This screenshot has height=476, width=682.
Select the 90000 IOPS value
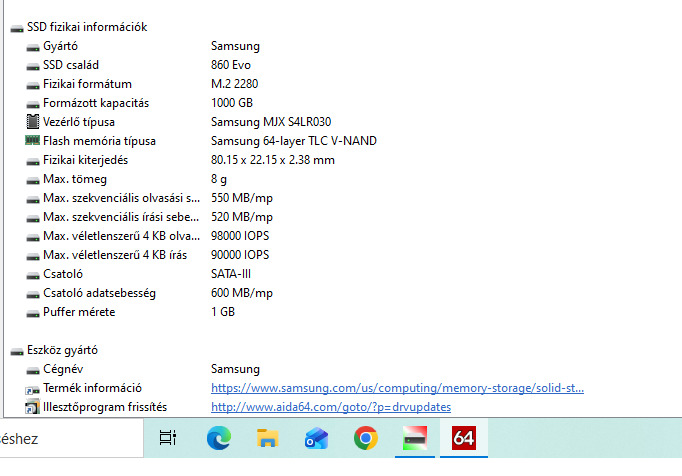coord(240,255)
